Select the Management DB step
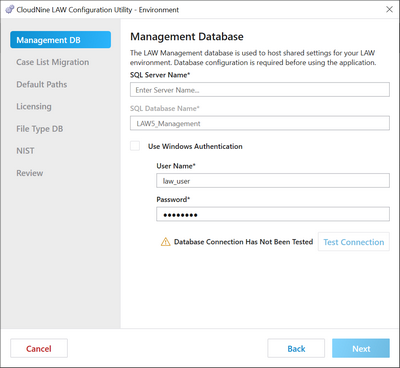Screen dimensions: 400x368 [x=60, y=40]
